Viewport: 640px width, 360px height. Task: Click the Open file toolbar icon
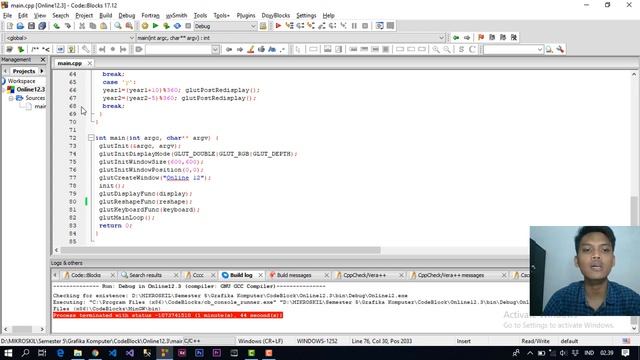(20, 26)
